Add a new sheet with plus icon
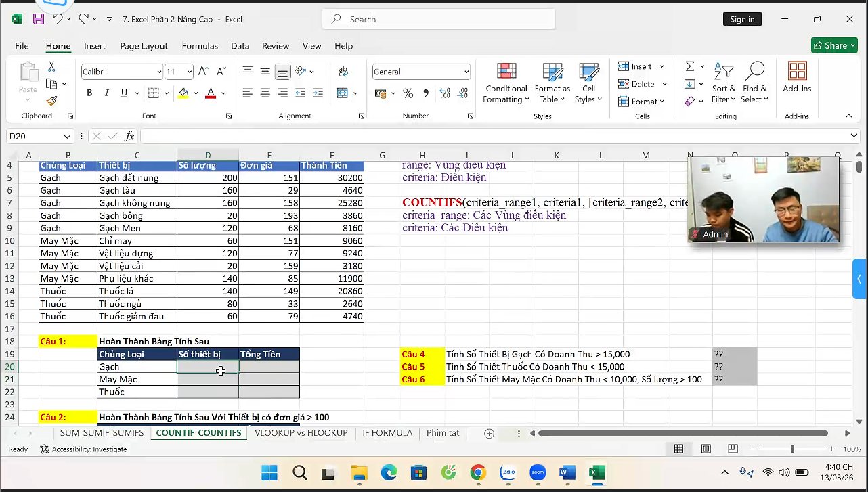The width and height of the screenshot is (868, 492). click(489, 433)
